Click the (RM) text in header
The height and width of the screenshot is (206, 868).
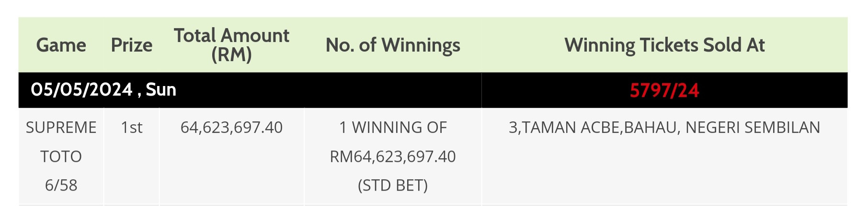(231, 54)
